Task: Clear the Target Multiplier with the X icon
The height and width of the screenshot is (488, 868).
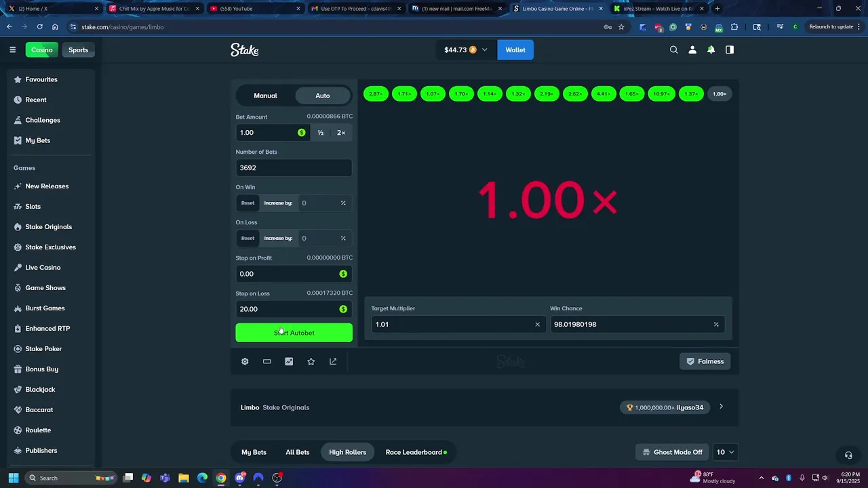Action: 538,324
